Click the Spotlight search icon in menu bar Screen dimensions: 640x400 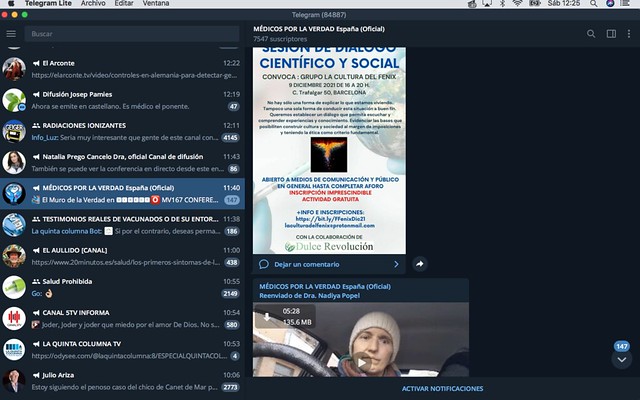click(x=593, y=3)
